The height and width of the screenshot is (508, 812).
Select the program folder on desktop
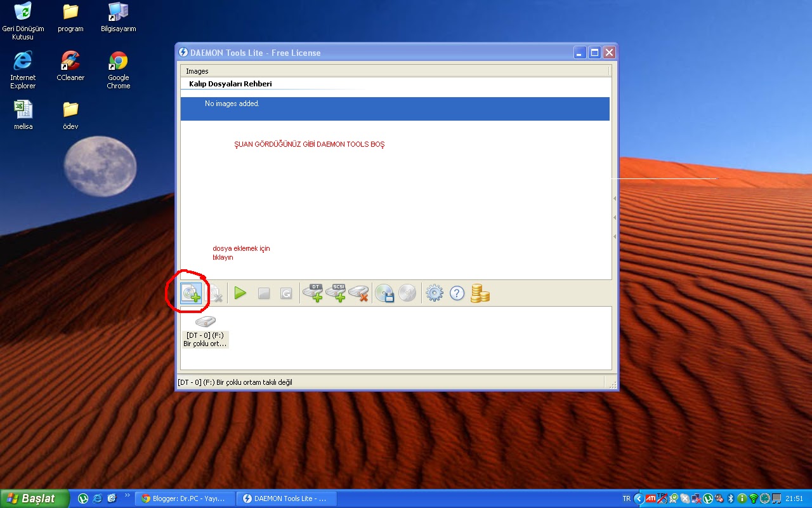[70, 17]
